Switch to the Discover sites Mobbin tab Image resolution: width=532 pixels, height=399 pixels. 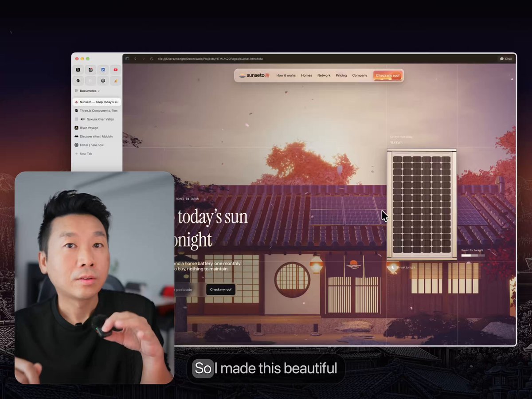tap(97, 137)
